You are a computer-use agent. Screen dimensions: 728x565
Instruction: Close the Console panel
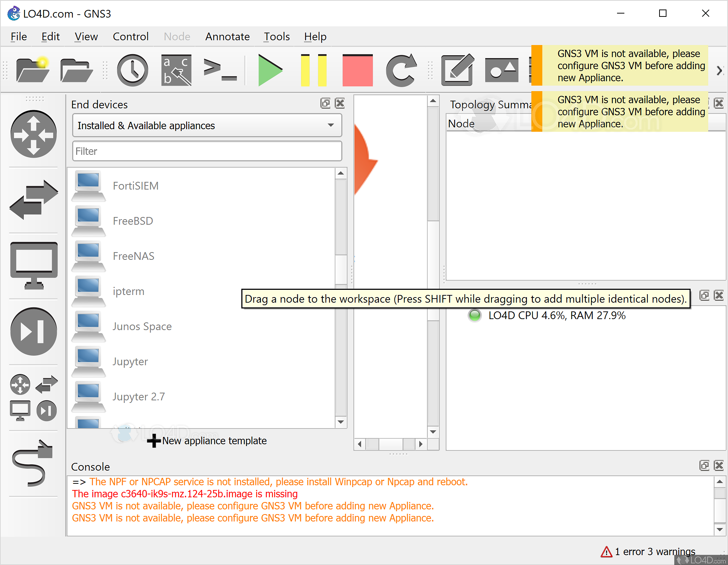tap(719, 465)
